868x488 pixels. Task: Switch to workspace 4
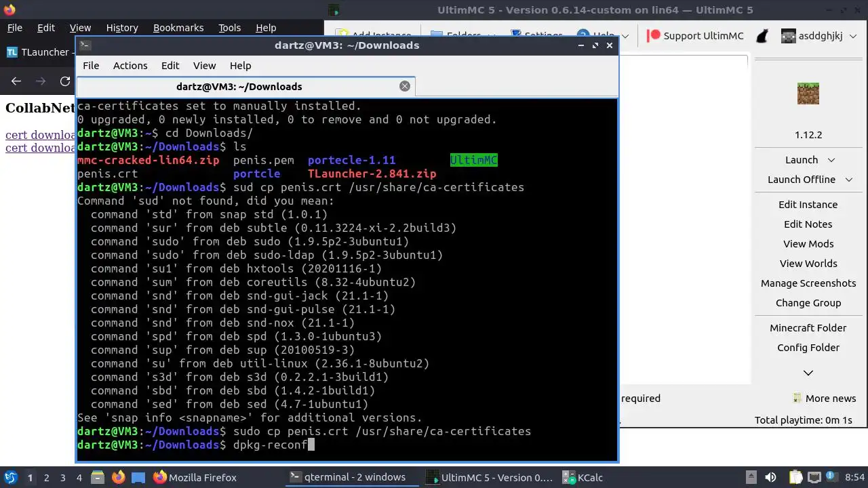[x=79, y=478]
